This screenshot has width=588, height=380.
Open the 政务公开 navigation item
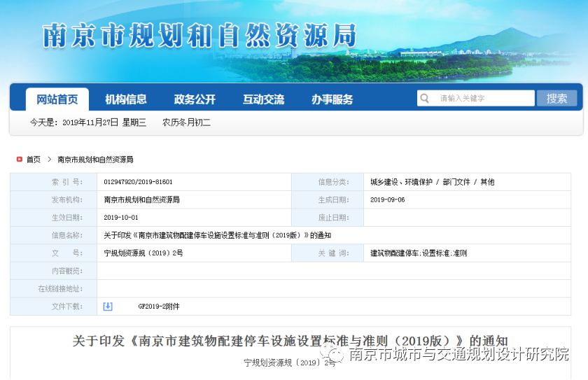click(x=195, y=99)
